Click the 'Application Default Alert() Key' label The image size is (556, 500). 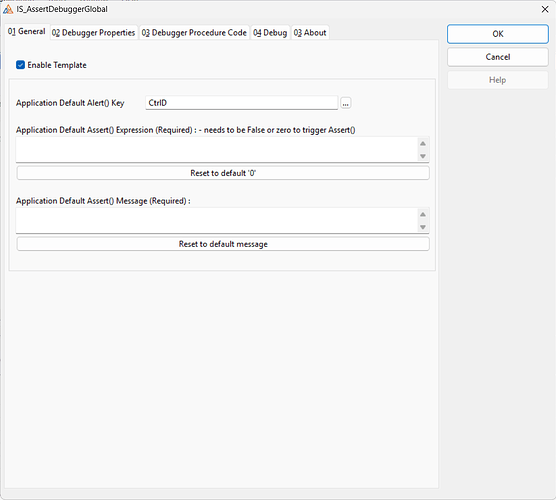point(70,103)
